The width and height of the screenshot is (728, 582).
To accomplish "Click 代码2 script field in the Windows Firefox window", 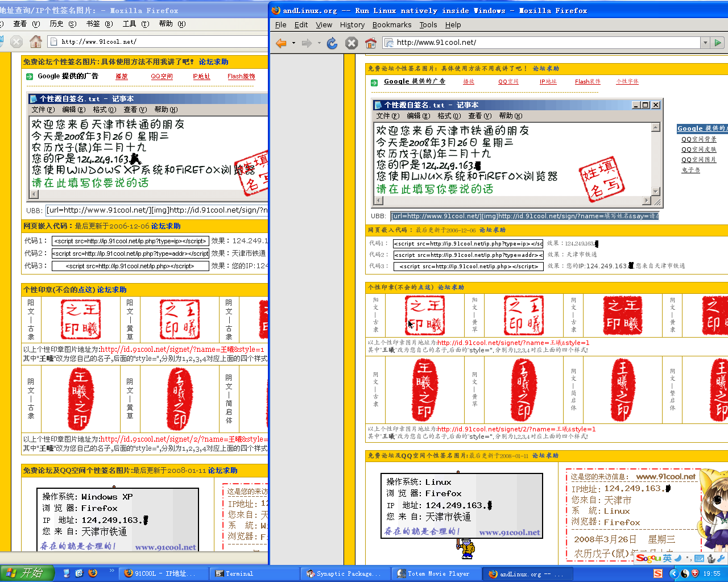I will click(x=130, y=253).
